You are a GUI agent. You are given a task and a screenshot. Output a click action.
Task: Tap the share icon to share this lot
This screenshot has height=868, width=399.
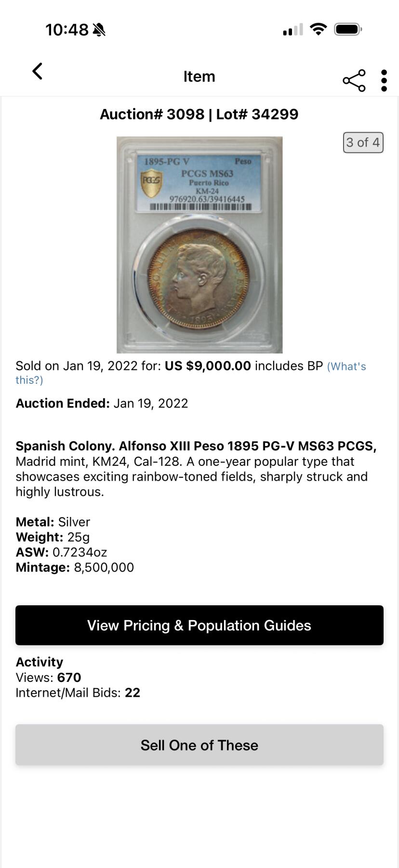pyautogui.click(x=354, y=80)
